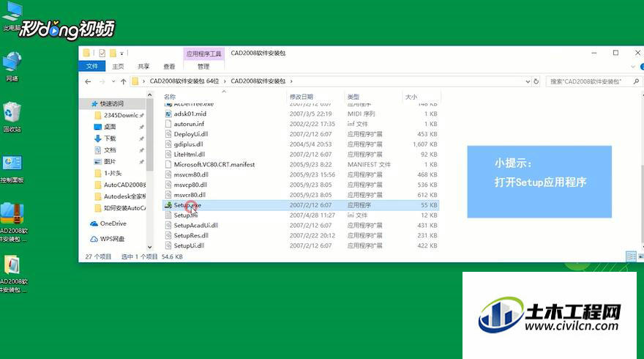Open the quick access toolbar dropdown
The image size is (644, 359).
click(x=121, y=53)
